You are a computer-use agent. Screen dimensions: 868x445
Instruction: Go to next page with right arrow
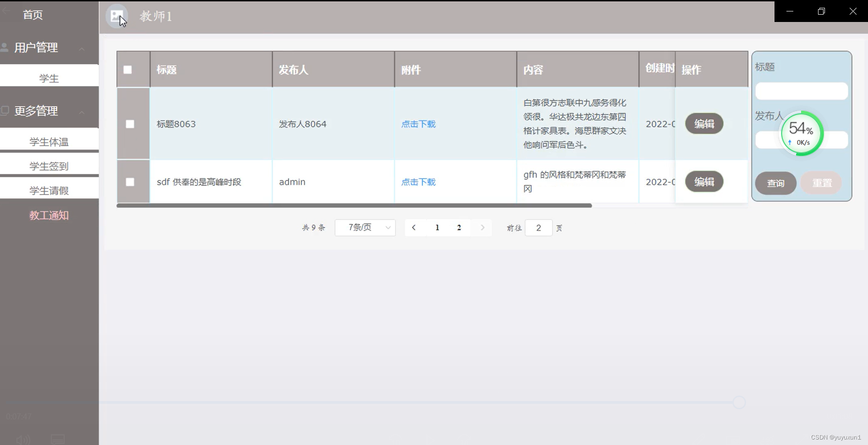483,228
